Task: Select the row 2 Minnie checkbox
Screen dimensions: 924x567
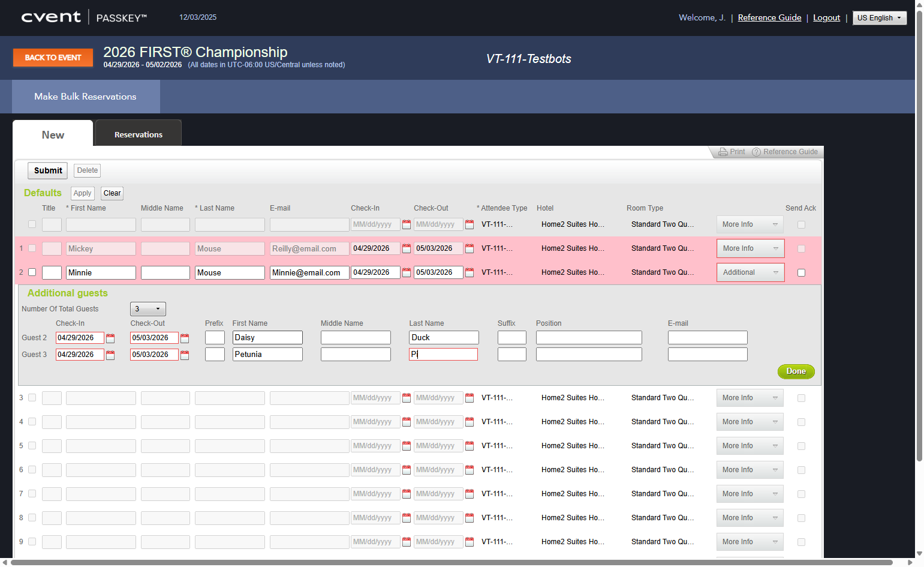Action: pyautogui.click(x=32, y=272)
